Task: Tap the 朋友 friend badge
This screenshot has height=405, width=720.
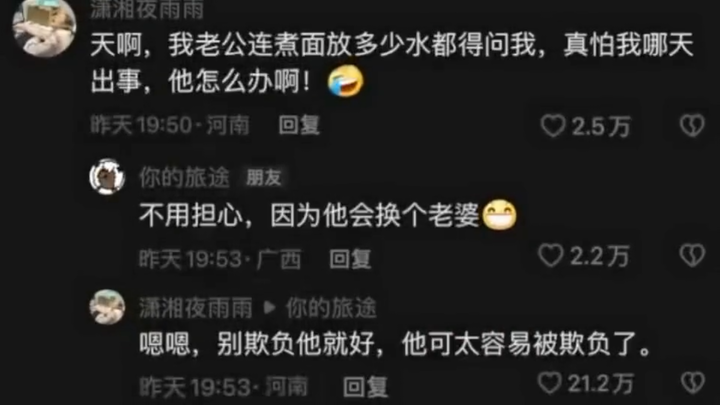Action: click(264, 178)
